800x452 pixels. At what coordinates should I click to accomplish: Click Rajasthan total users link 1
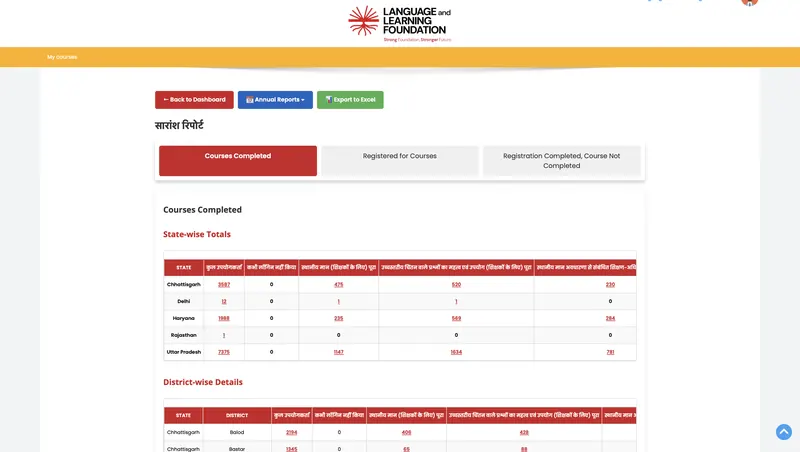click(224, 335)
